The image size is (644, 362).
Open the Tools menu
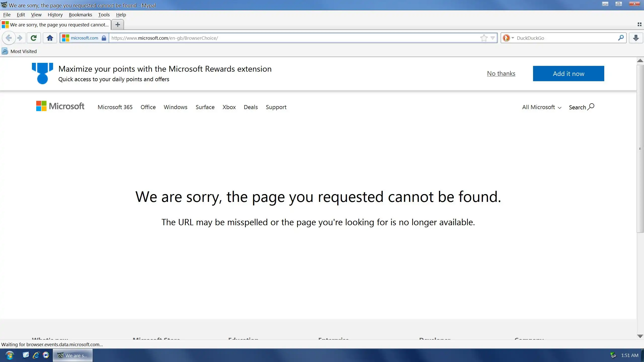pyautogui.click(x=104, y=15)
